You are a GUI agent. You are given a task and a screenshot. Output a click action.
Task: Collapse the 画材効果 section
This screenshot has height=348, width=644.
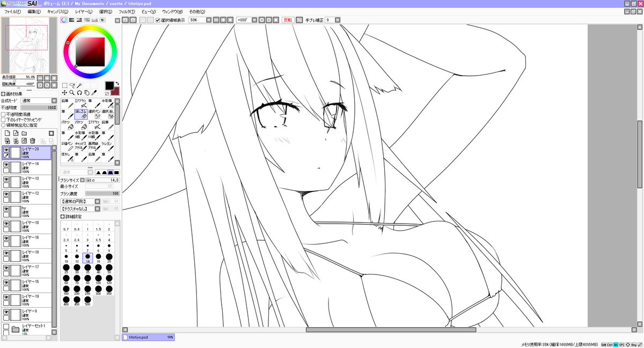3,93
